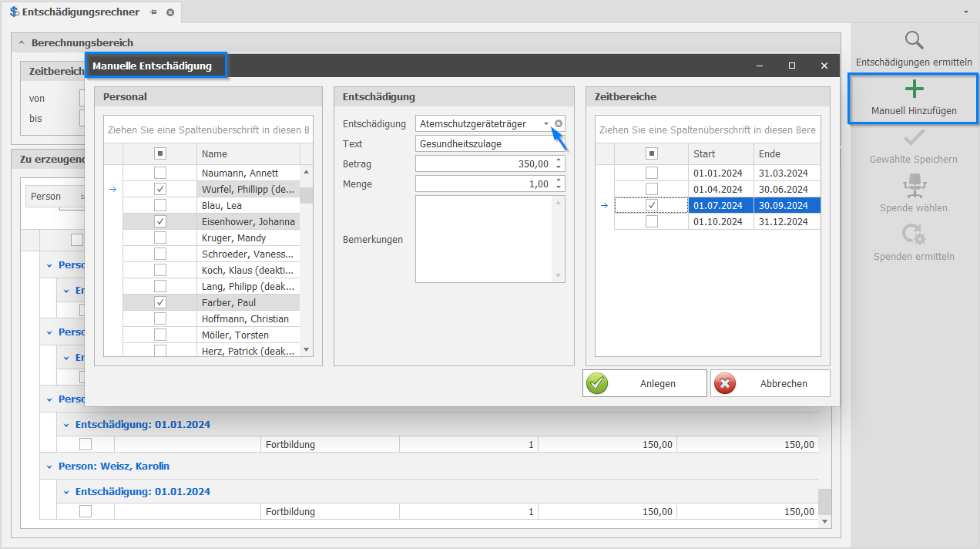Clear the Entschädigung field with x icon
The height and width of the screenshot is (549, 980).
click(559, 123)
